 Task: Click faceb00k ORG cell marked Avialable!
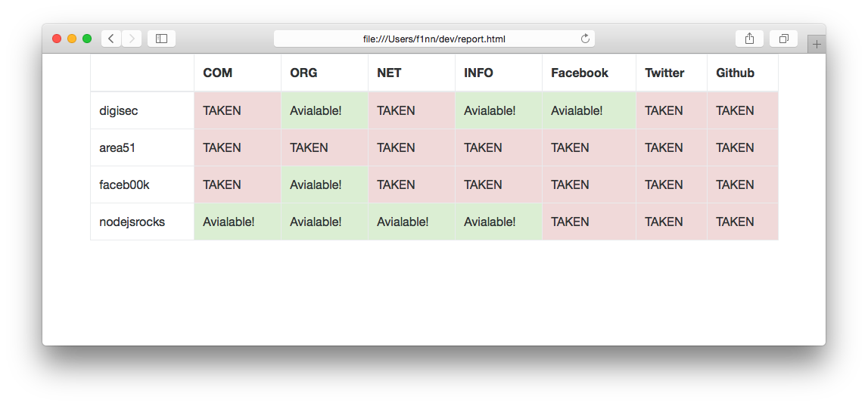(325, 184)
